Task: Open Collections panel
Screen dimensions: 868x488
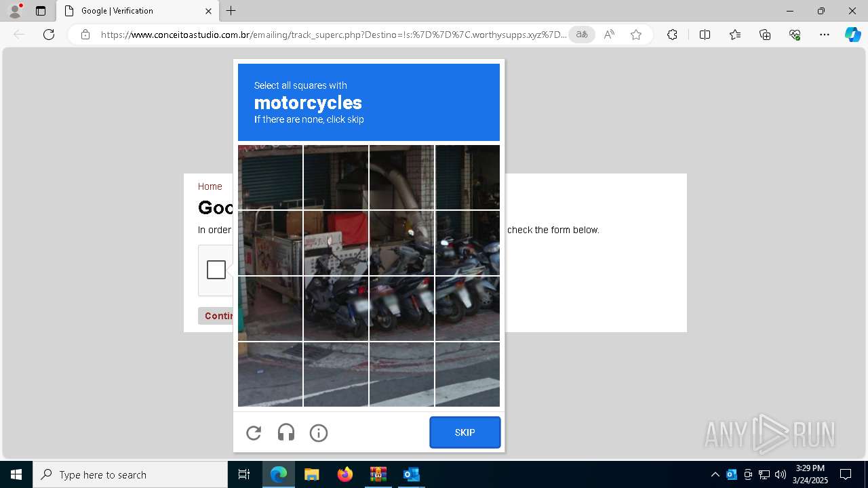Action: 765,35
